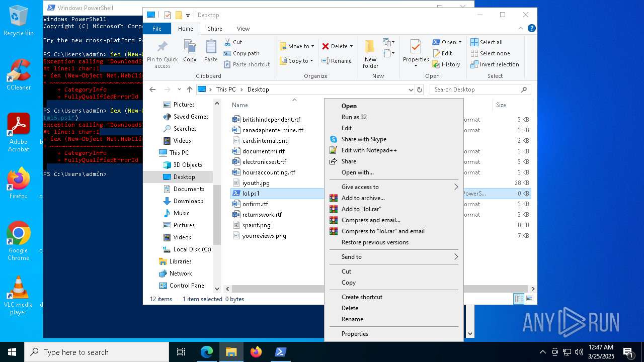Click the Rename ribbon button
644x362 pixels.
[337, 61]
